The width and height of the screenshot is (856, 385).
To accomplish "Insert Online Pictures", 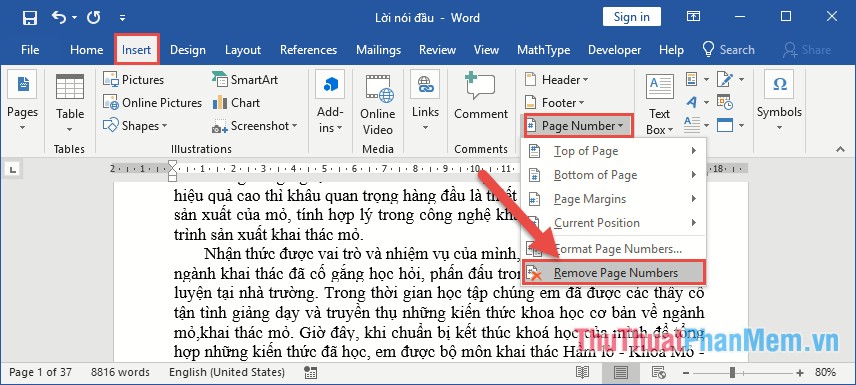I will click(152, 103).
